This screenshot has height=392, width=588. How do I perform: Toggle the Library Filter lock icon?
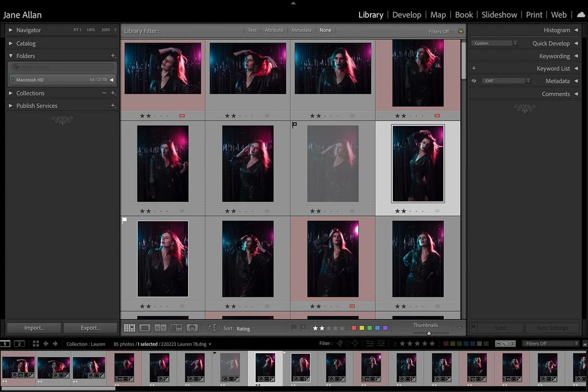click(460, 30)
